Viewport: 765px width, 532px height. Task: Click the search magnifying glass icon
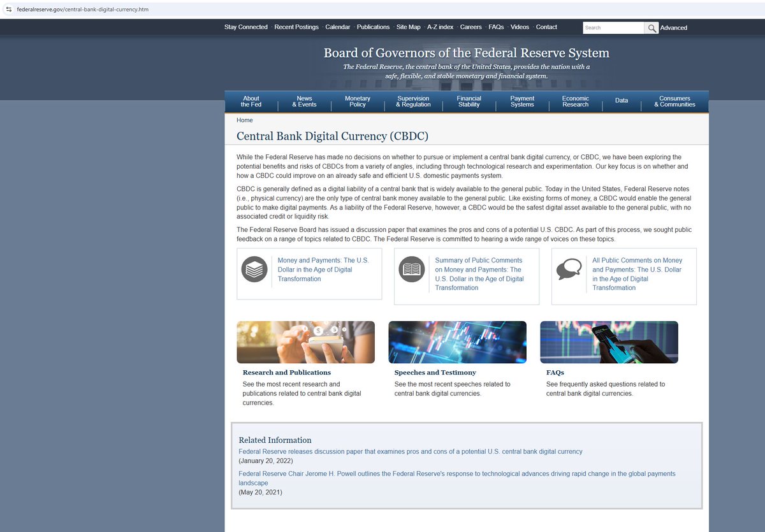(x=652, y=28)
